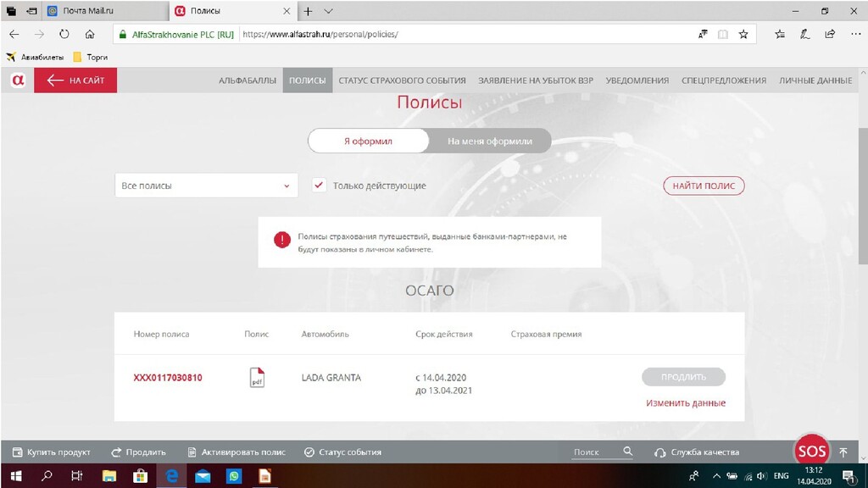Open Task View on taskbar
868x488 pixels.
pos(77,476)
